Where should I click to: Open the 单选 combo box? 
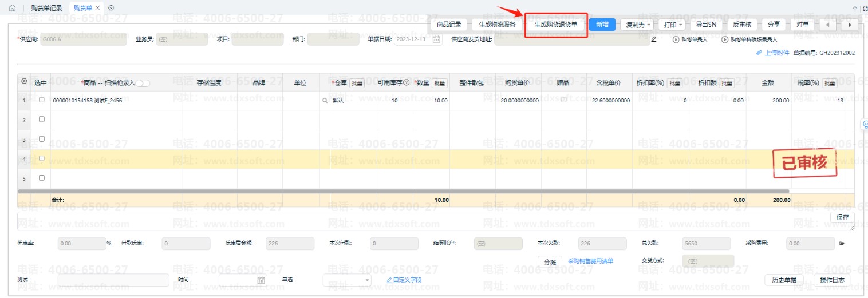pyautogui.click(x=347, y=280)
